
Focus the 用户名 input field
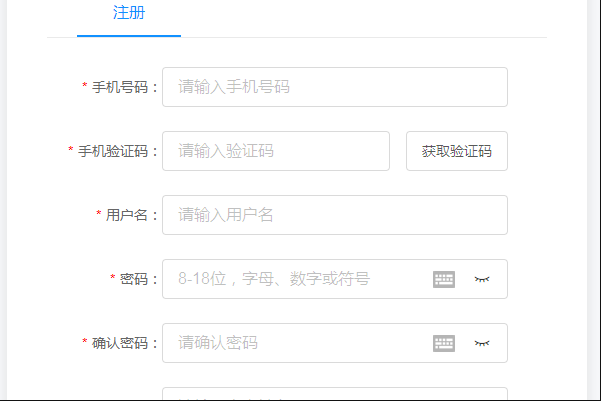[335, 215]
